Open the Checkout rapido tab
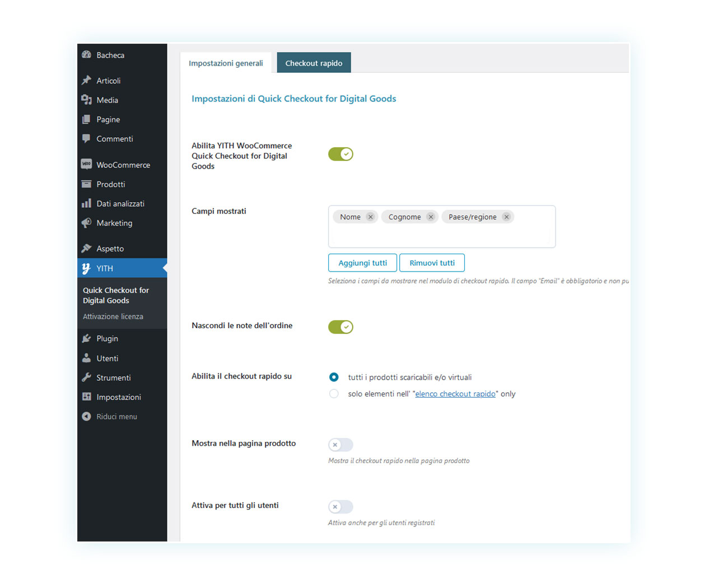The height and width of the screenshot is (588, 728). pyautogui.click(x=314, y=63)
